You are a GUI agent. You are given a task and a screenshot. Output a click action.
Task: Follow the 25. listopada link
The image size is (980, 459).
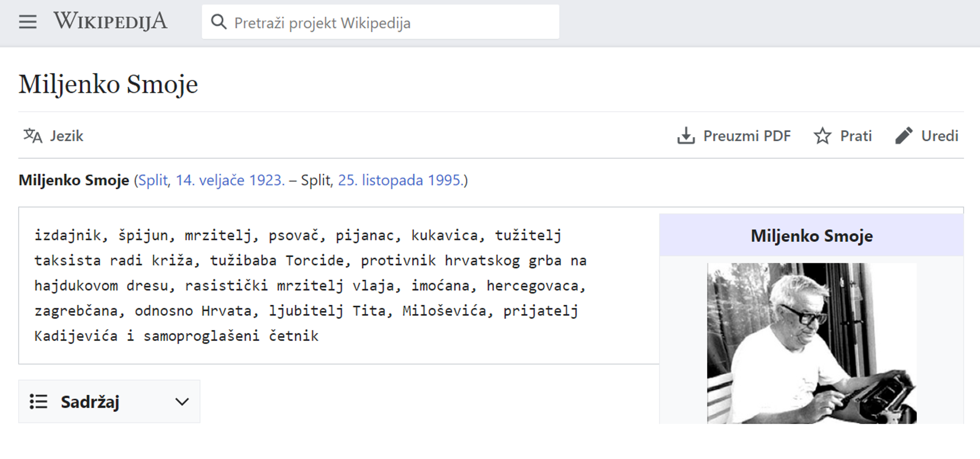[380, 180]
